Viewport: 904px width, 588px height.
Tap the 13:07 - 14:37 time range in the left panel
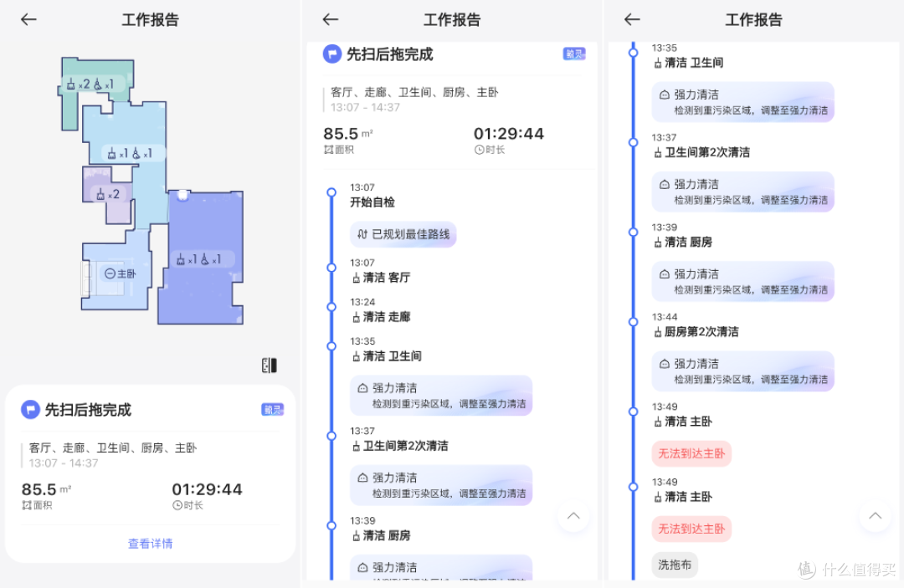[x=64, y=463]
